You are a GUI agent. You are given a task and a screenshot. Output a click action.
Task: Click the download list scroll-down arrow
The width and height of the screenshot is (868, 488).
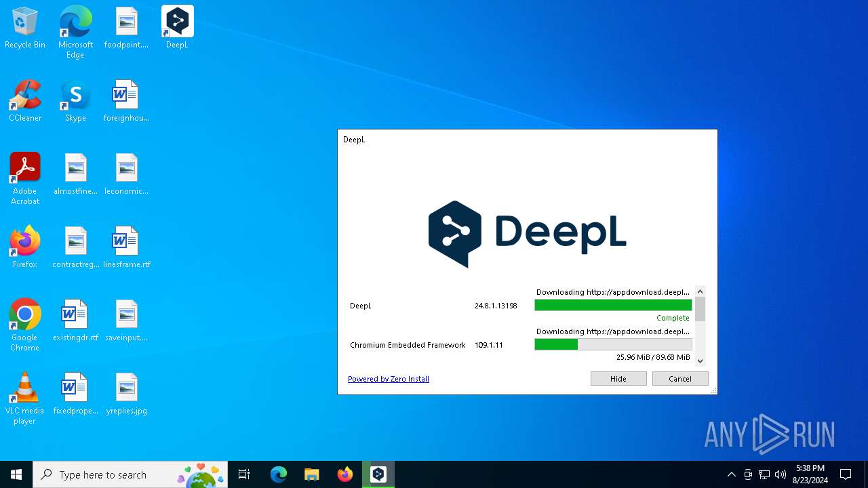coord(701,361)
